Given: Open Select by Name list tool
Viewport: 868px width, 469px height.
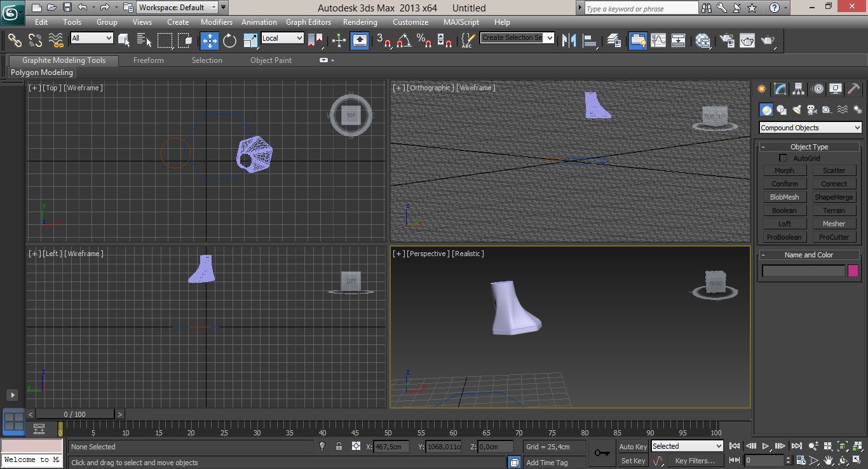Looking at the screenshot, I should point(144,40).
